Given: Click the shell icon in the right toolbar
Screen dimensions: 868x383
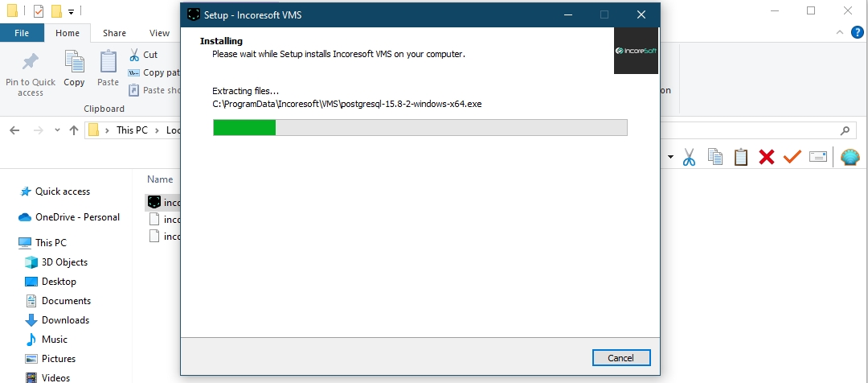Looking at the screenshot, I should [850, 157].
